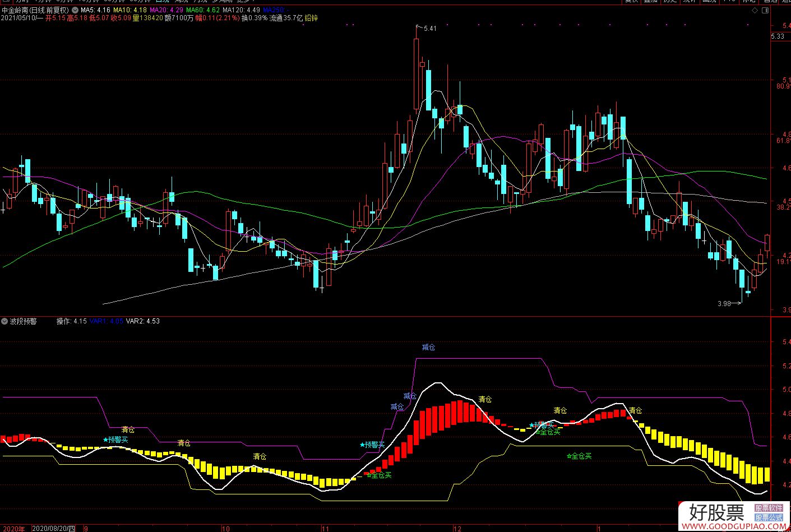The width and height of the screenshot is (791, 532).
Task: Click the diamond icon above the price axis
Action: [x=756, y=10]
